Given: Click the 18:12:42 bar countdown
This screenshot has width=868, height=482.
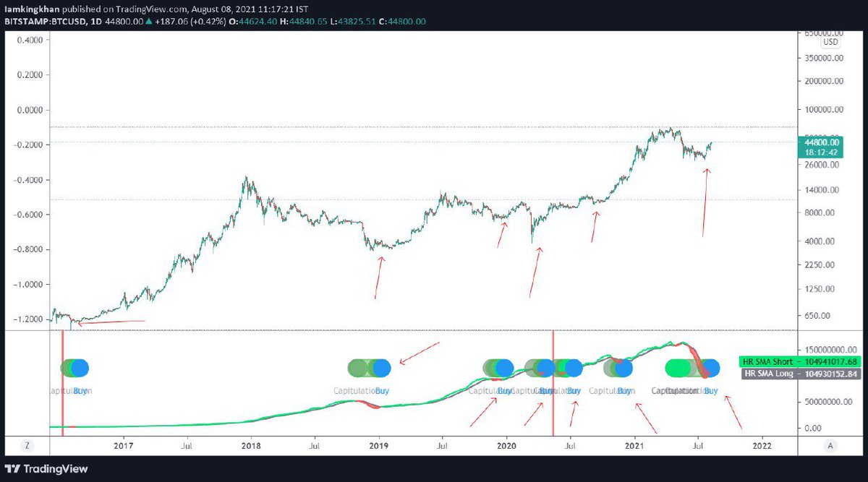Looking at the screenshot, I should click(820, 152).
